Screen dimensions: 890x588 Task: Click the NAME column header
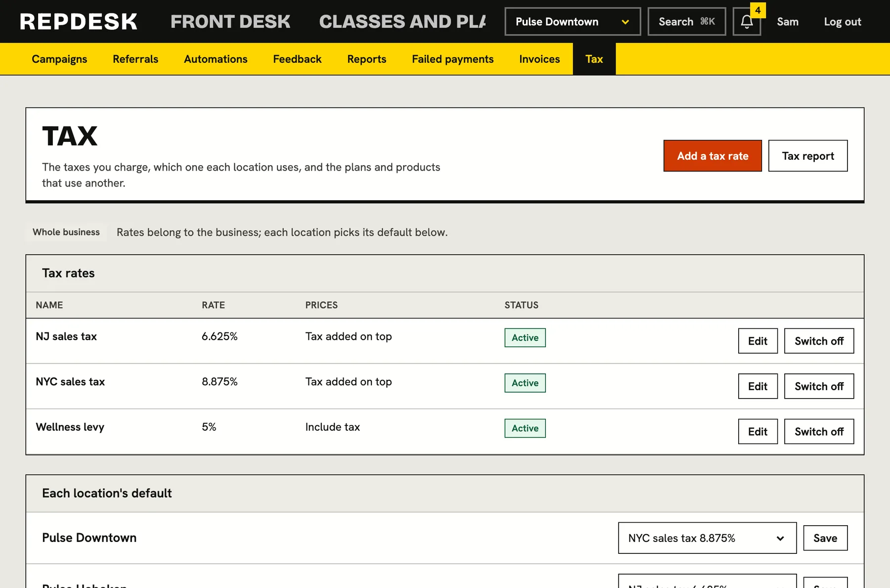pos(49,305)
